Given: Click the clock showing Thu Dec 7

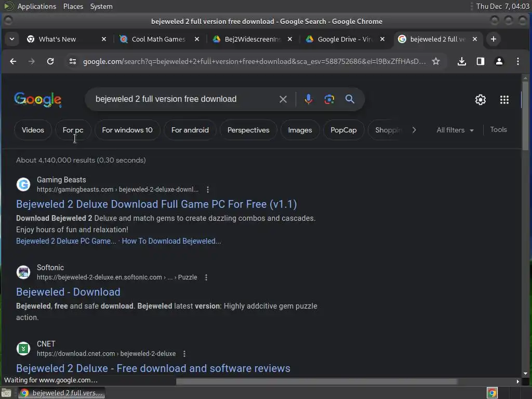Looking at the screenshot, I should pos(502,6).
